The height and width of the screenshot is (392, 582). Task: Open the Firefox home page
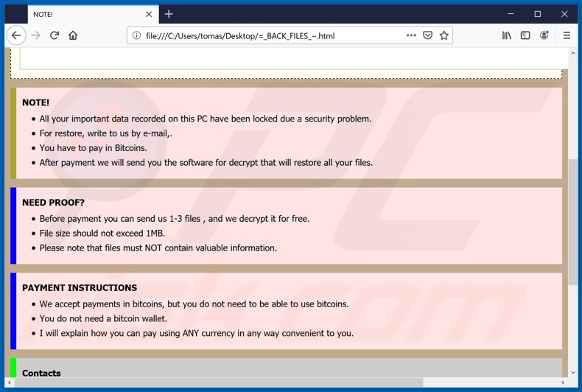[73, 35]
